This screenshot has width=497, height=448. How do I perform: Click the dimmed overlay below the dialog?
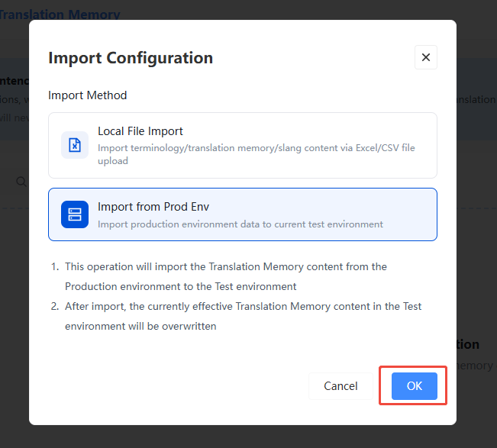243,437
